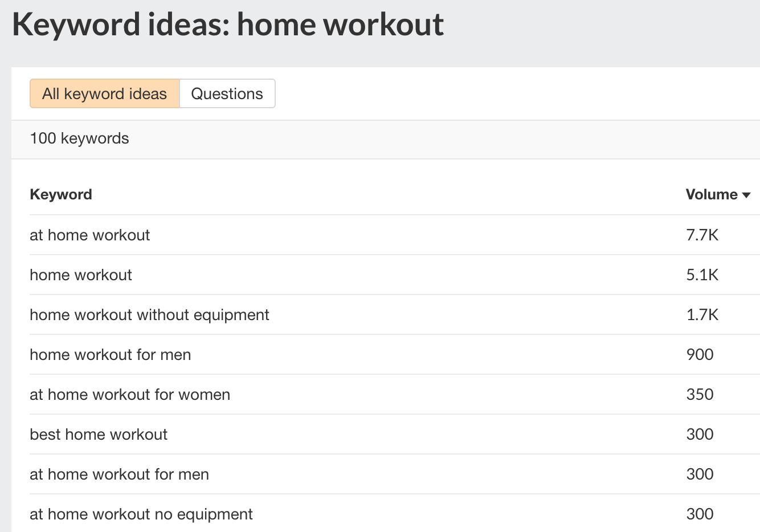Click the 350 volume value
This screenshot has height=532, width=760.
pyautogui.click(x=700, y=394)
